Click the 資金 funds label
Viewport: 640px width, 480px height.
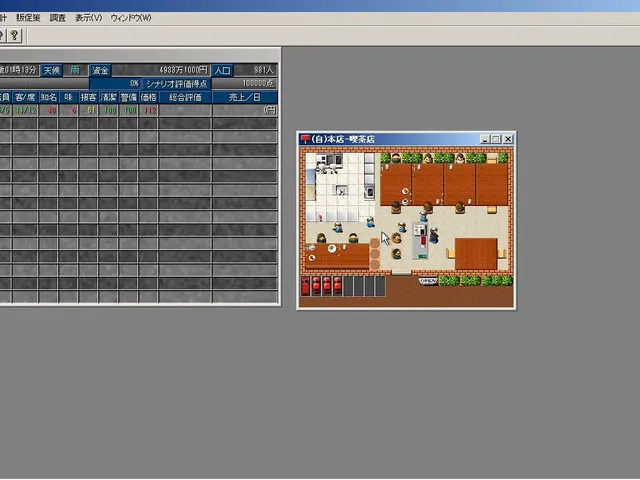click(x=100, y=70)
